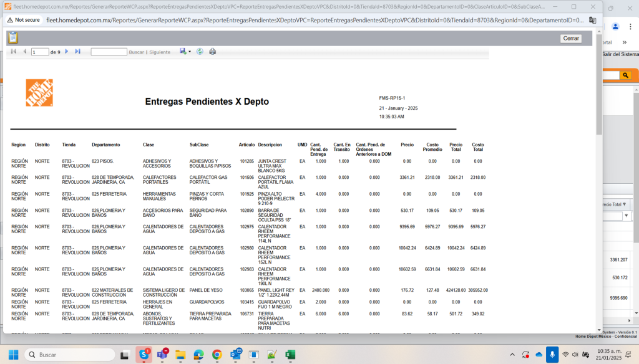The image size is (639, 364).
Task: Open Task View from the taskbar
Action: (x=125, y=355)
